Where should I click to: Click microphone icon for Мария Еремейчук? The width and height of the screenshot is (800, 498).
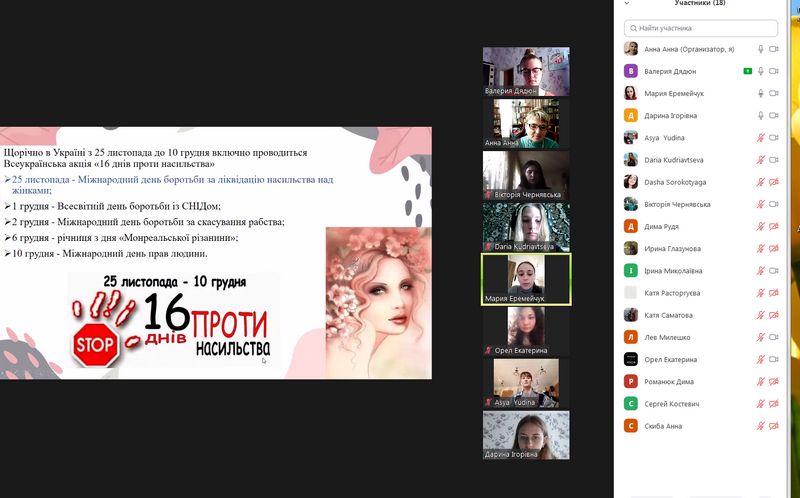click(x=760, y=93)
